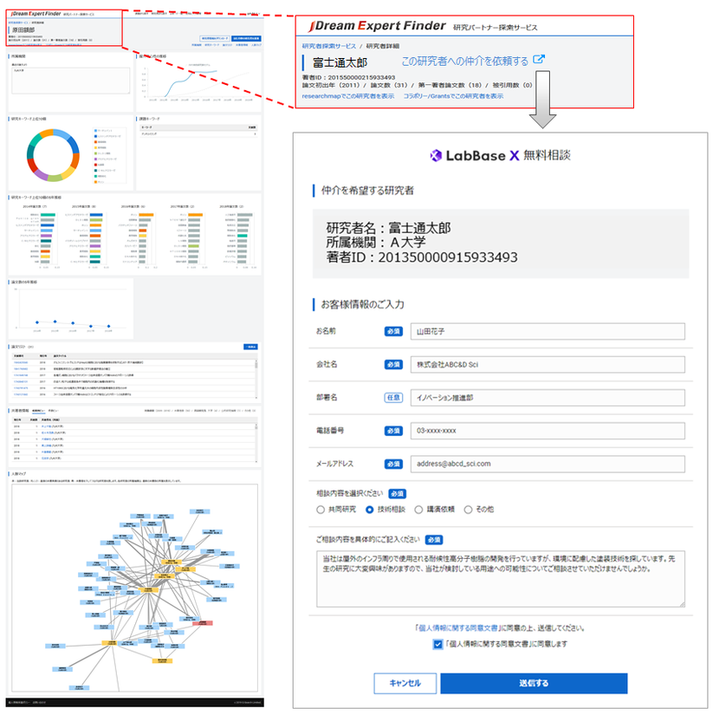This screenshot has width=713, height=728.
Task: Toggle the 個人情報に関する同意文書に同意します checkbox
Action: (438, 645)
